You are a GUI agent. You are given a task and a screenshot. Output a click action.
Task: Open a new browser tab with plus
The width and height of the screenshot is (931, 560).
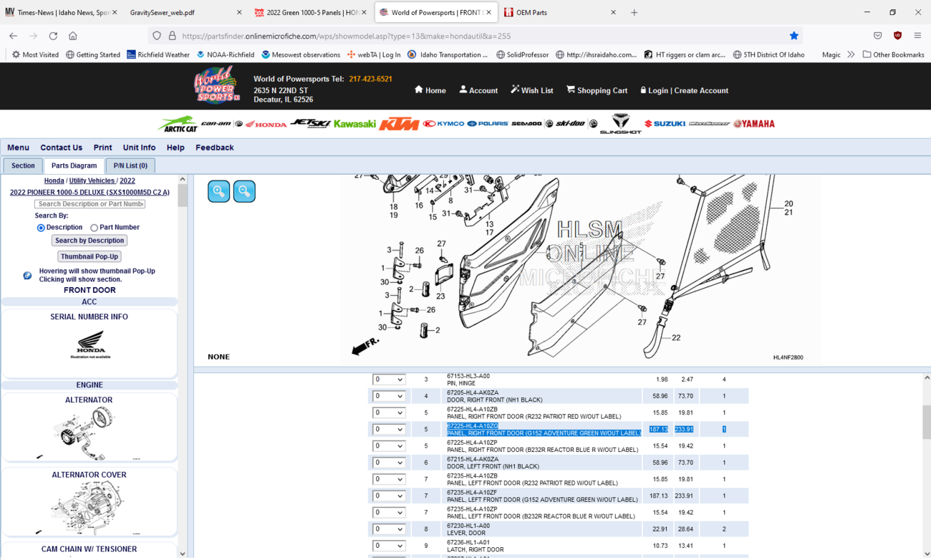(x=635, y=12)
